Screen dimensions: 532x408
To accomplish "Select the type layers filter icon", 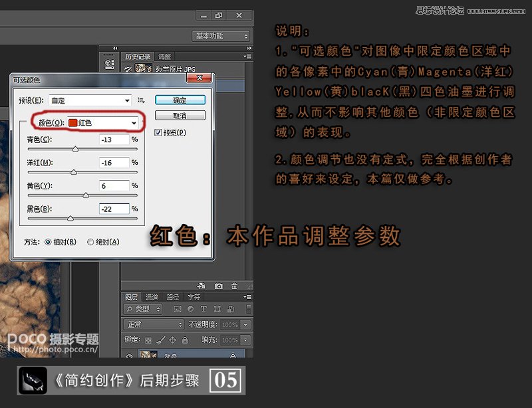I will [204, 310].
